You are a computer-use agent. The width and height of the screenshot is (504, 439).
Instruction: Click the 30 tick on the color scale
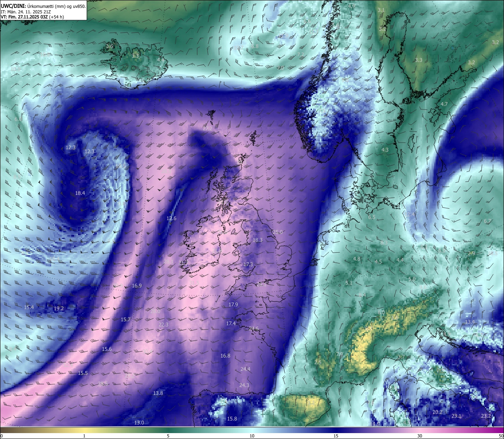click(x=420, y=435)
